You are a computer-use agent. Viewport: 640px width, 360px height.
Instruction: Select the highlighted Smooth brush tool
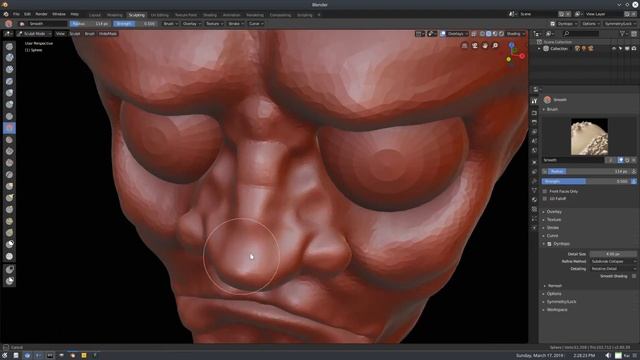click(x=9, y=128)
